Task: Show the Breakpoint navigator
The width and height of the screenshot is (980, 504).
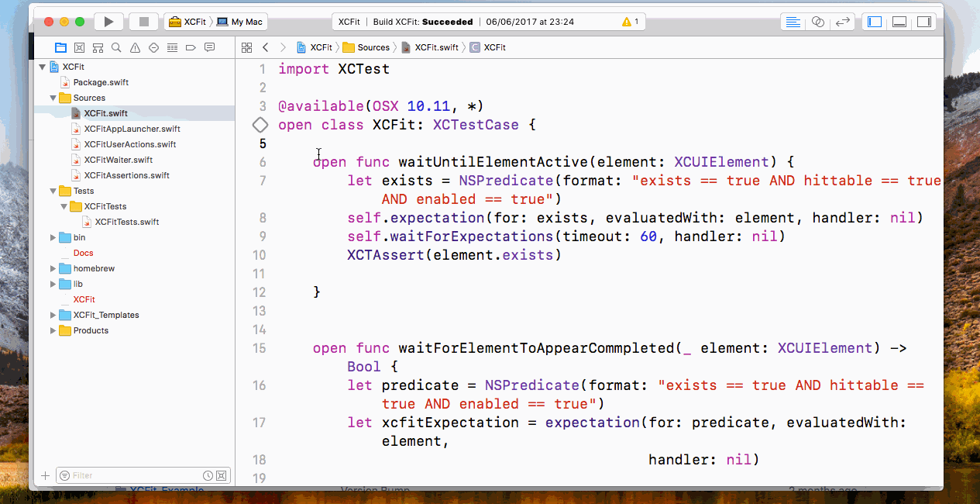Action: pyautogui.click(x=191, y=47)
